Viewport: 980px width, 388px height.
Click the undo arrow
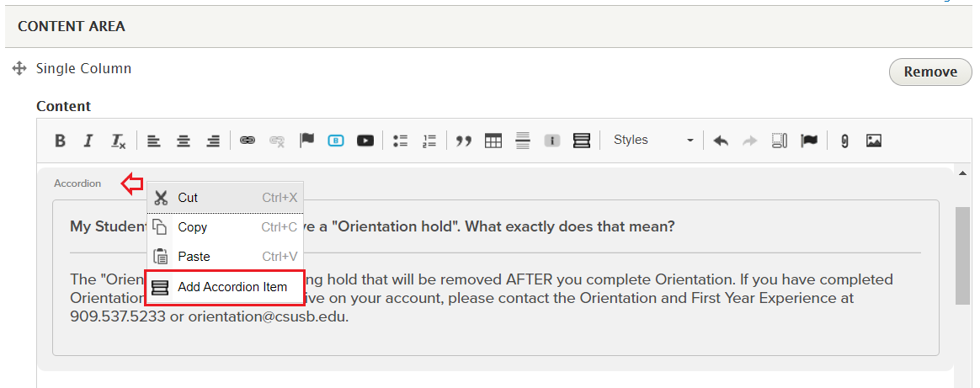tap(721, 141)
